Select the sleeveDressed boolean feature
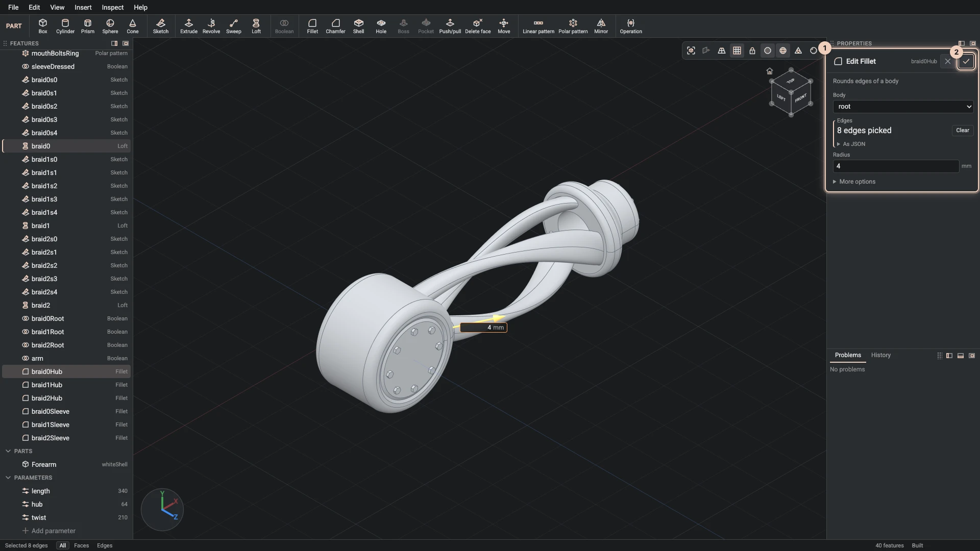Image resolution: width=980 pixels, height=551 pixels. click(66, 66)
